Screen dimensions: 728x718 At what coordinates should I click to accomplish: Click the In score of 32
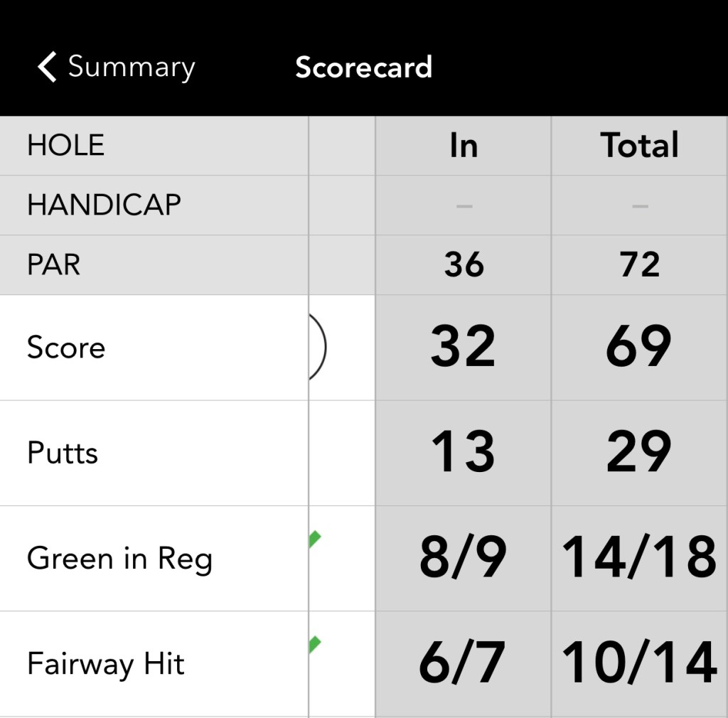coord(464,348)
